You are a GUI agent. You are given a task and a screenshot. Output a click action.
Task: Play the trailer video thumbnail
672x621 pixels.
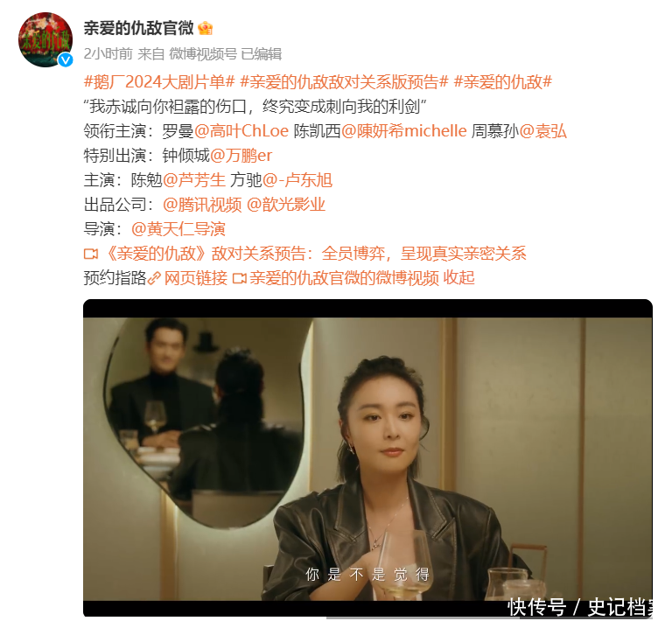367,458
